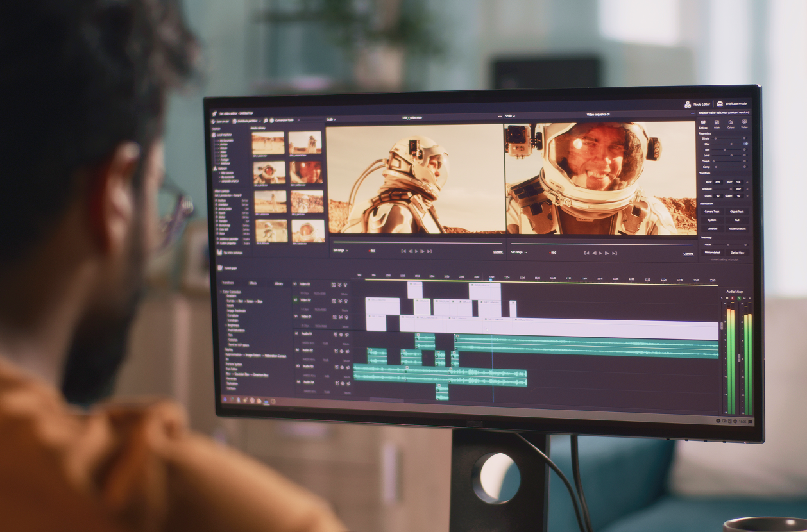Select the Math panel icon
807x532 pixels.
pyautogui.click(x=717, y=124)
